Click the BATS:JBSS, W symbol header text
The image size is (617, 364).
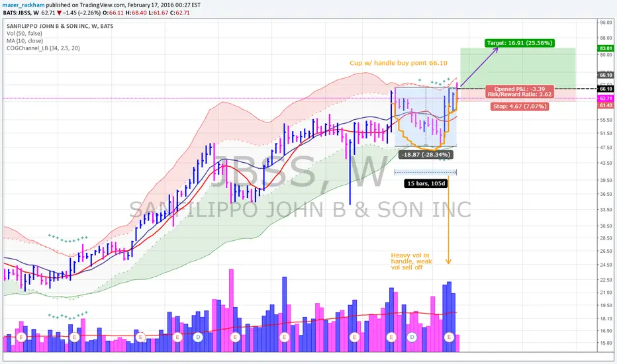tap(21, 13)
